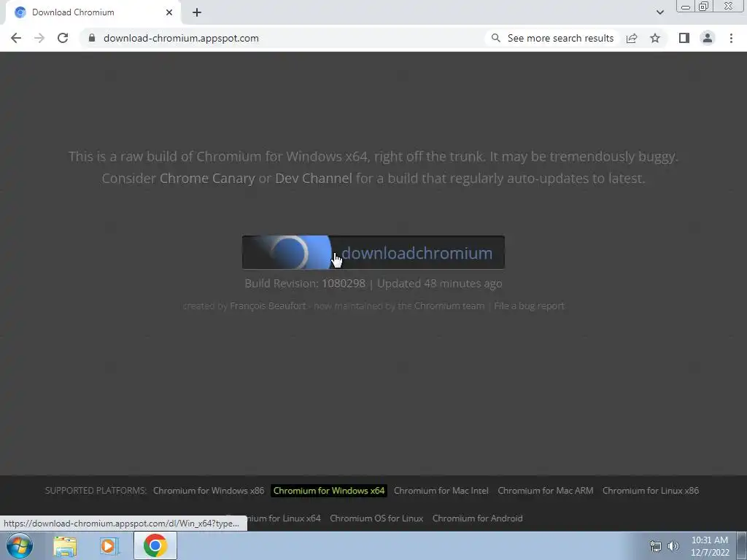
Task: Click the Chrome taskbar icon
Action: (x=155, y=545)
